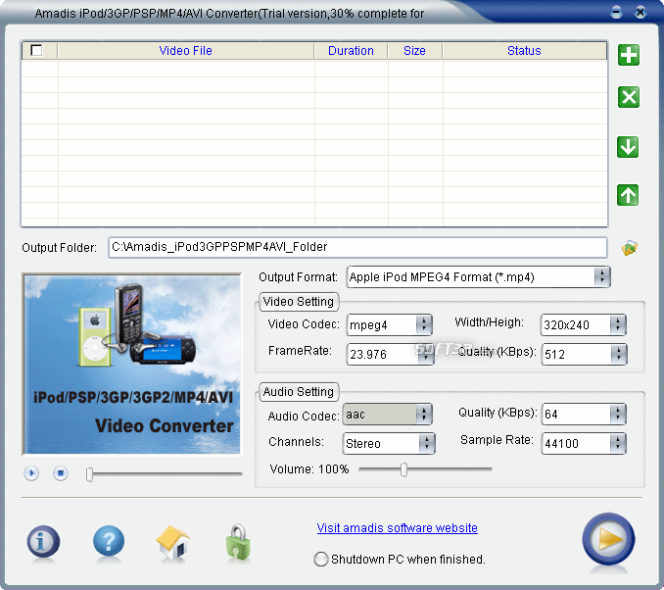This screenshot has width=664, height=590.
Task: Click into the Output Folder path field
Action: (x=358, y=247)
